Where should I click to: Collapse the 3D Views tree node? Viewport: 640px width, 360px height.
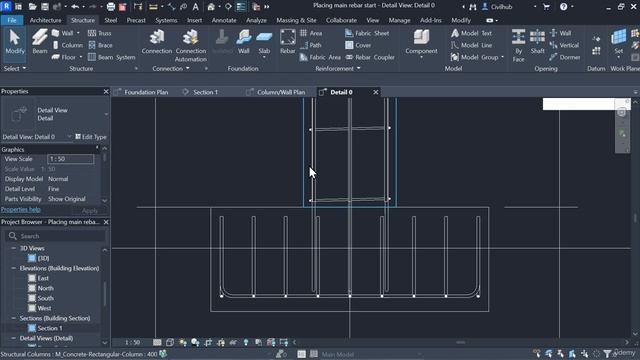(13, 248)
